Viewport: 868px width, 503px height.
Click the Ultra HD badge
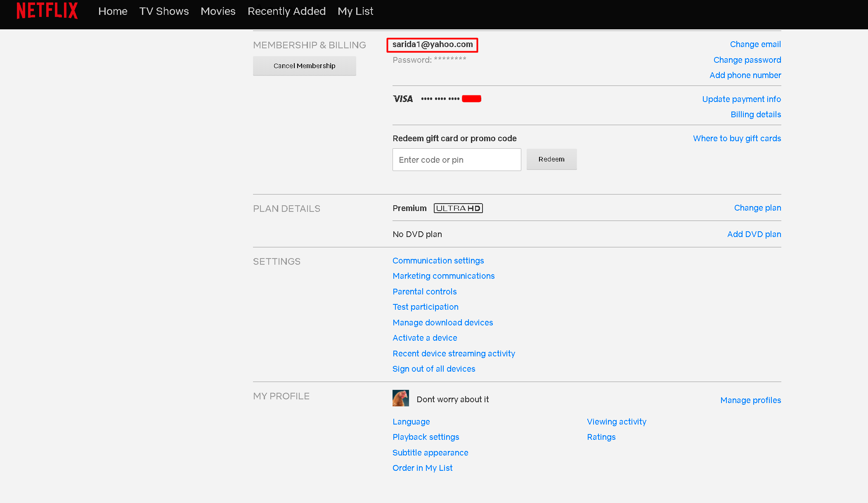458,208
